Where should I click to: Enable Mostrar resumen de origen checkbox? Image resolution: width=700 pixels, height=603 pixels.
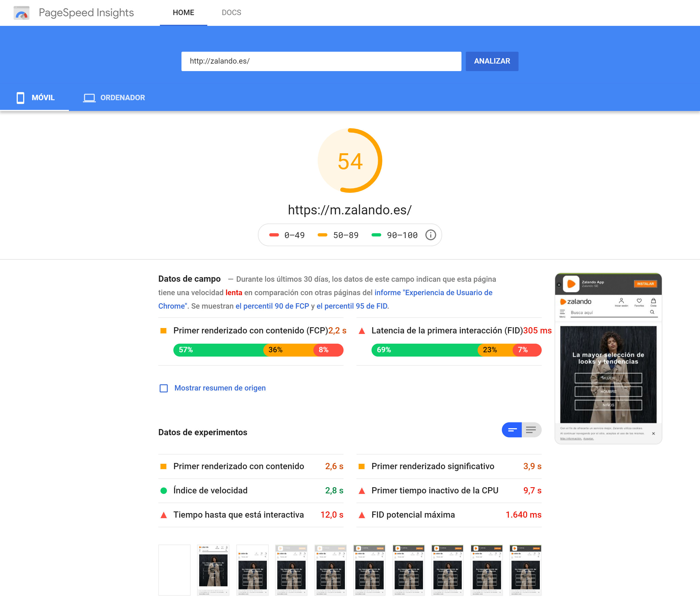tap(163, 388)
